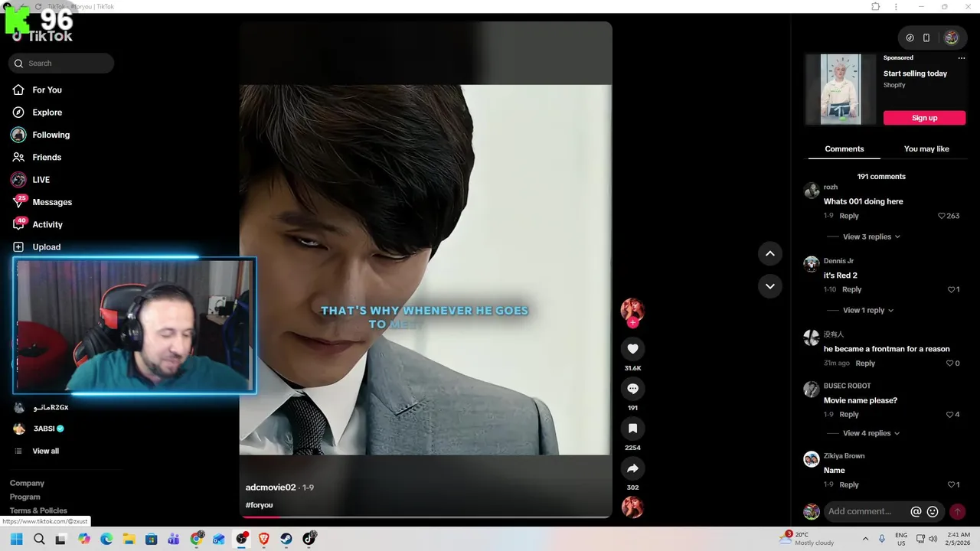
Task: Open the profile avatar menu in the header
Action: (951, 37)
